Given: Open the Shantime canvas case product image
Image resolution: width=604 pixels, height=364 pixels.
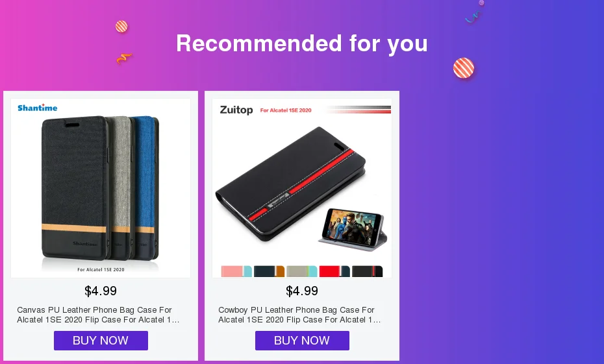Looking at the screenshot, I should tap(101, 188).
